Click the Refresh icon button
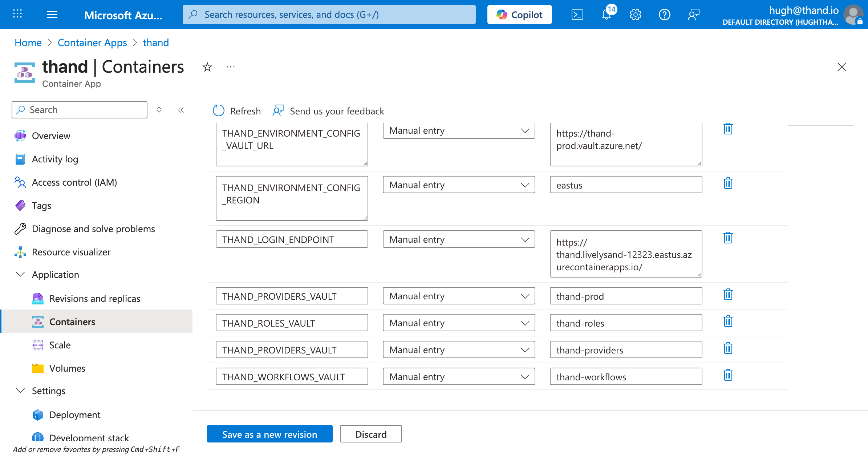 [x=219, y=111]
